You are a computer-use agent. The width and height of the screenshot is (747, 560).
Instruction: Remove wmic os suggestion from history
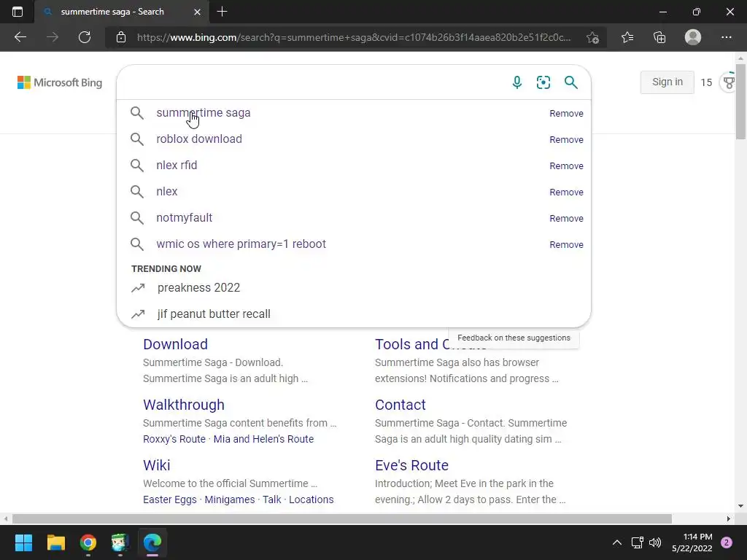(566, 244)
